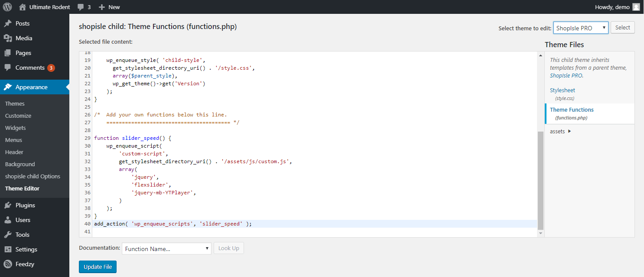Open the Ultimate Rodent home icon
644x277 pixels.
pyautogui.click(x=23, y=7)
